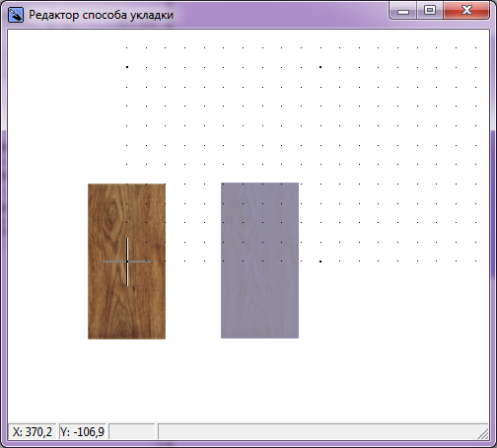Click the bold grid dot right of the grey tile

320,261
